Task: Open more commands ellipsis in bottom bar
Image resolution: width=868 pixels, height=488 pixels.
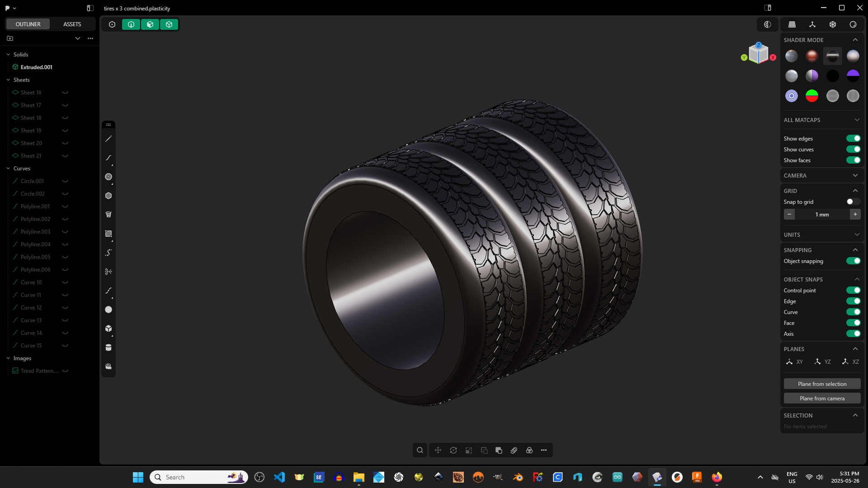Action: (544, 450)
